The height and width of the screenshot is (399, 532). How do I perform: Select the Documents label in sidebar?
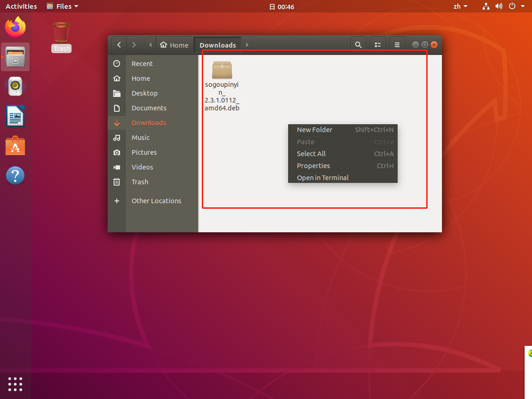(149, 108)
